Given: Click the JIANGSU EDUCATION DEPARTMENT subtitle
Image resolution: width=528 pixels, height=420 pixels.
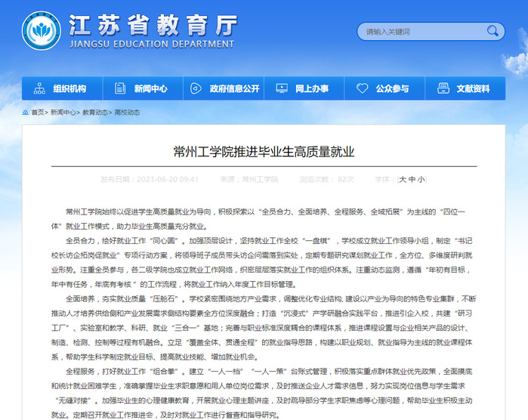Looking at the screenshot, I should click(x=152, y=45).
